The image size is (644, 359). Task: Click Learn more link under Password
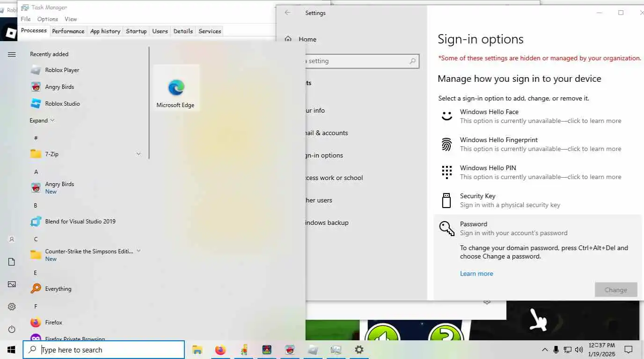476,274
